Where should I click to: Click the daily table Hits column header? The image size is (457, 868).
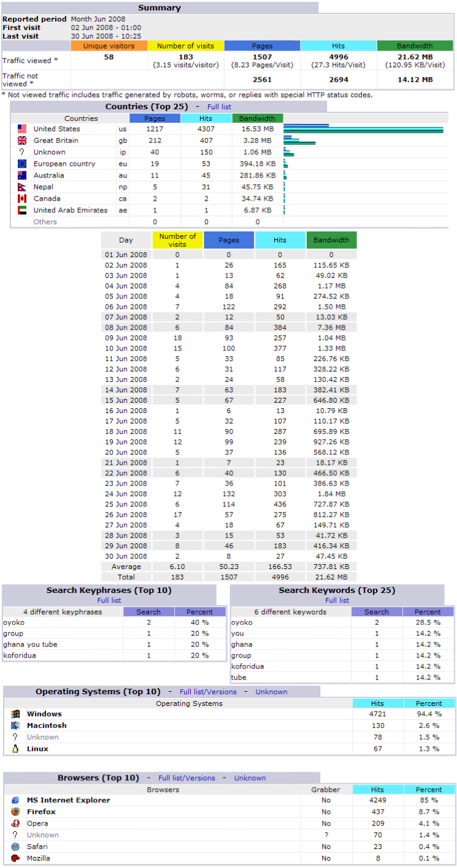pos(280,240)
